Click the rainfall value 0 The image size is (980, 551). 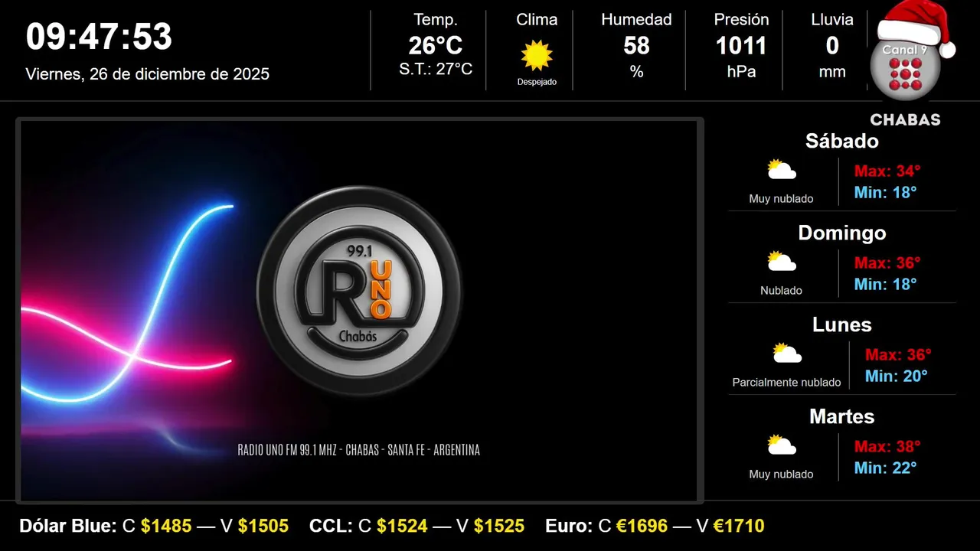(x=832, y=46)
